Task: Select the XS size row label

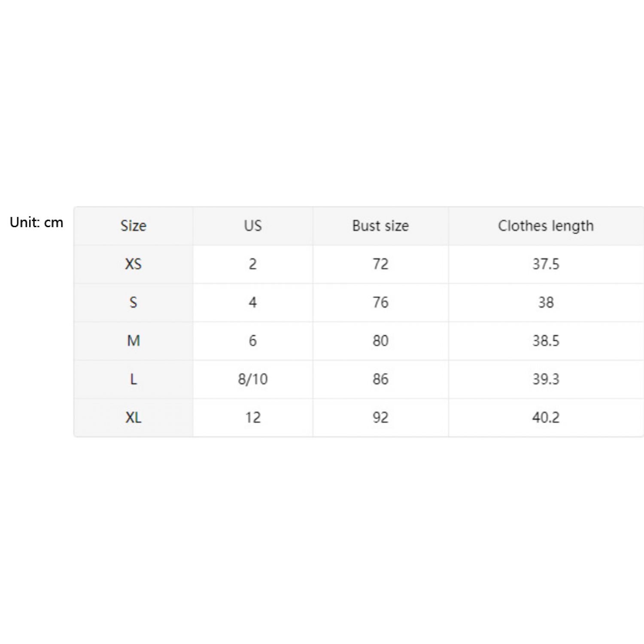Action: click(x=134, y=264)
